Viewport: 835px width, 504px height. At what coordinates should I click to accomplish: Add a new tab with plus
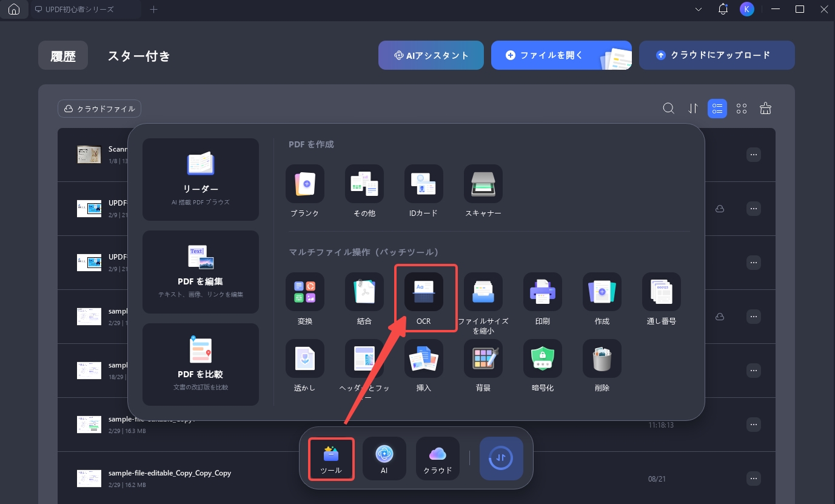click(x=154, y=9)
